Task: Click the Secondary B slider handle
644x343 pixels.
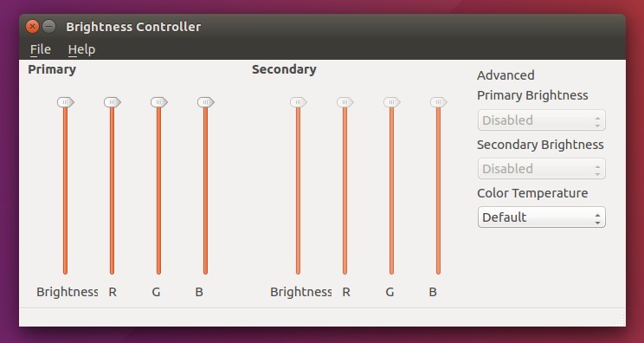Action: [x=438, y=102]
